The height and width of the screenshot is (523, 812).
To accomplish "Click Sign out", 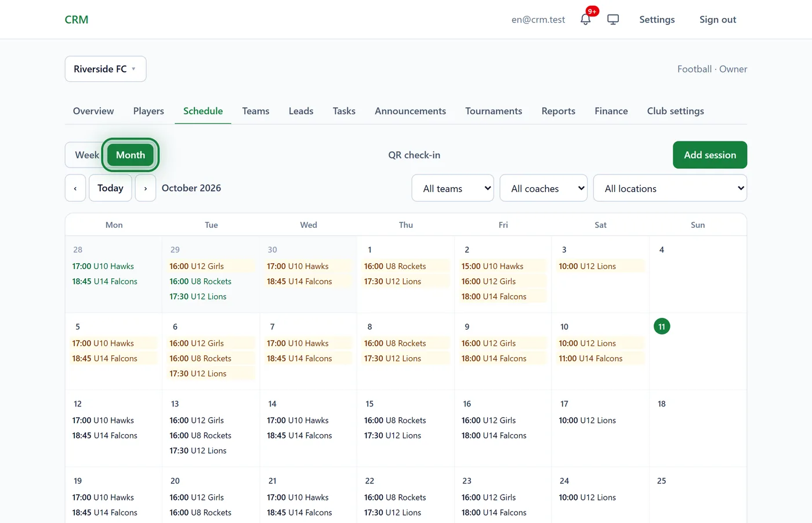I will pos(717,20).
